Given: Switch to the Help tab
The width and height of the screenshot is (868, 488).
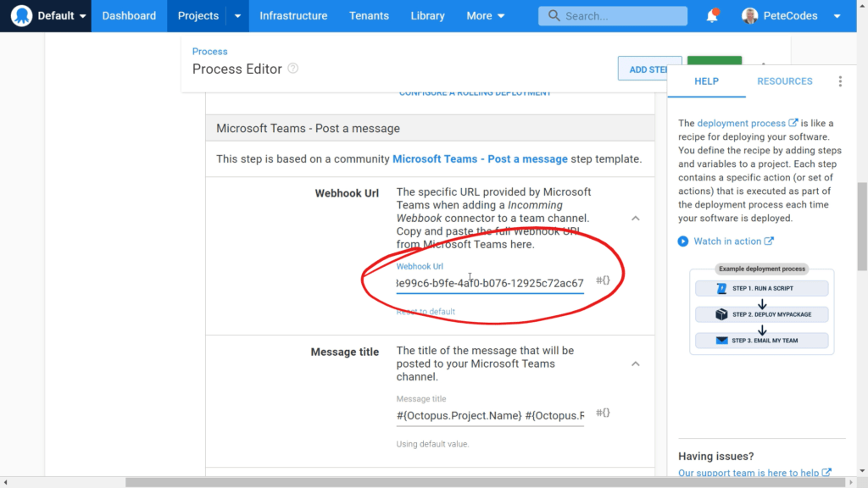Looking at the screenshot, I should pos(706,81).
